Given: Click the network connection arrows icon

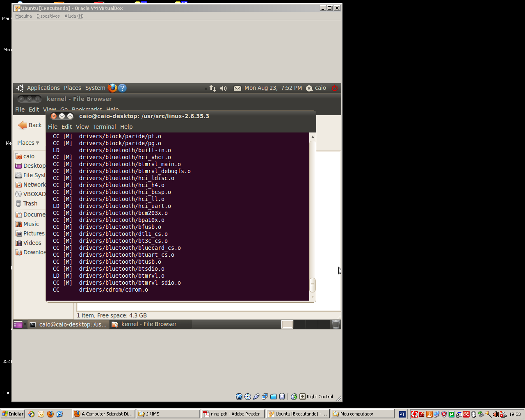Looking at the screenshot, I should 212,88.
